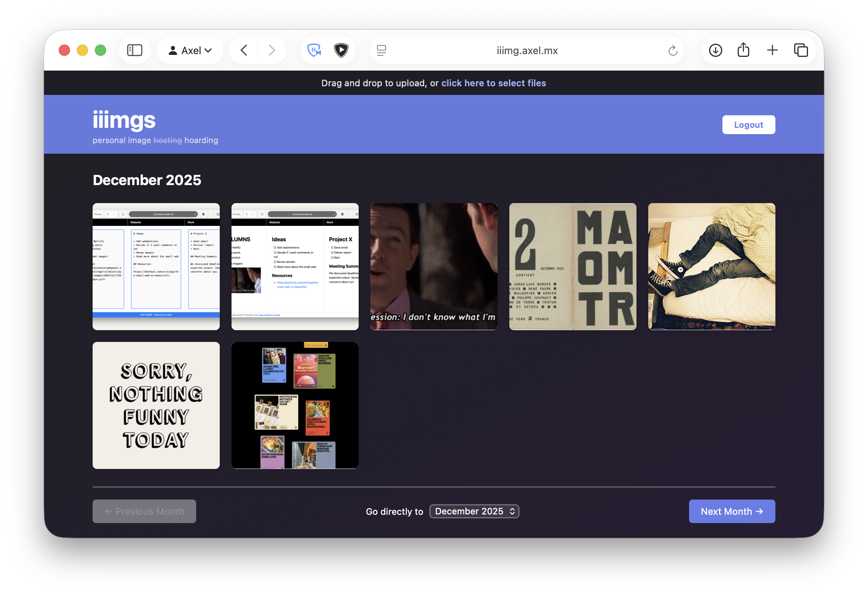Show Reader view page icon
The image size is (868, 596).
381,50
